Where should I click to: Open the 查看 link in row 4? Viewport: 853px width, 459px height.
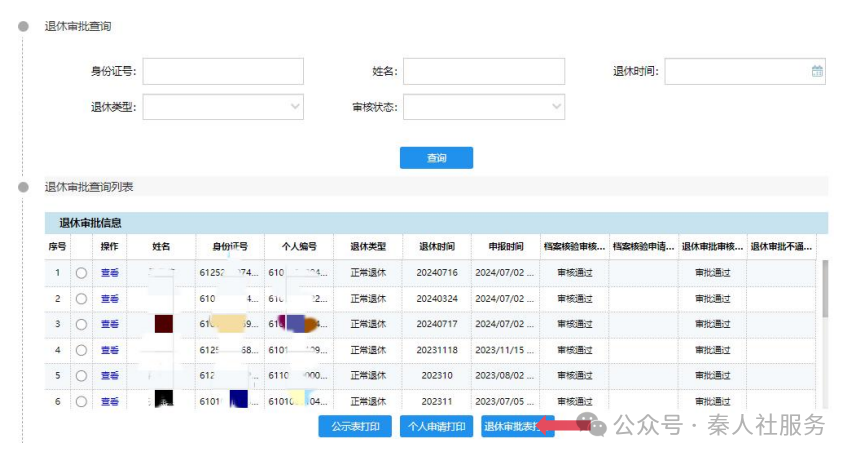point(109,350)
